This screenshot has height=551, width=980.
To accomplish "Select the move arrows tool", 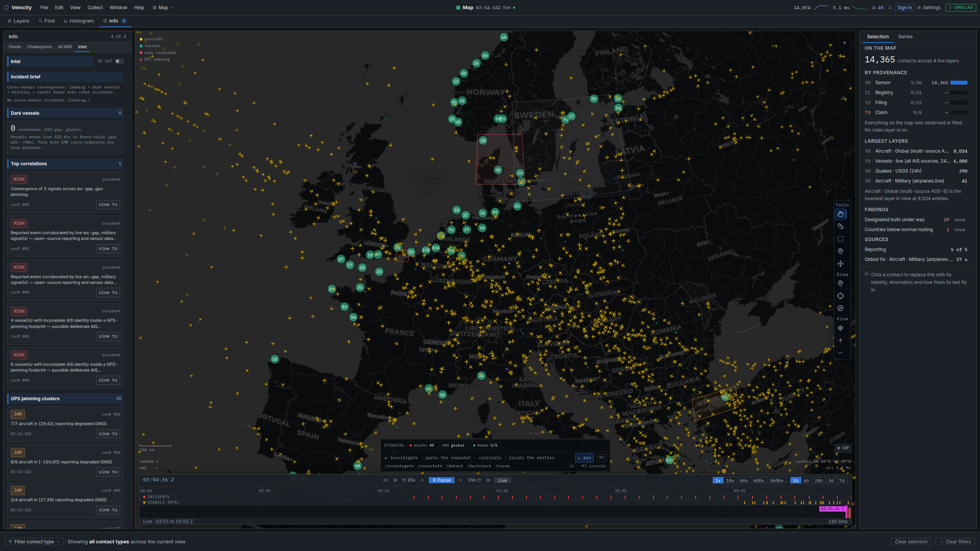I will click(840, 264).
